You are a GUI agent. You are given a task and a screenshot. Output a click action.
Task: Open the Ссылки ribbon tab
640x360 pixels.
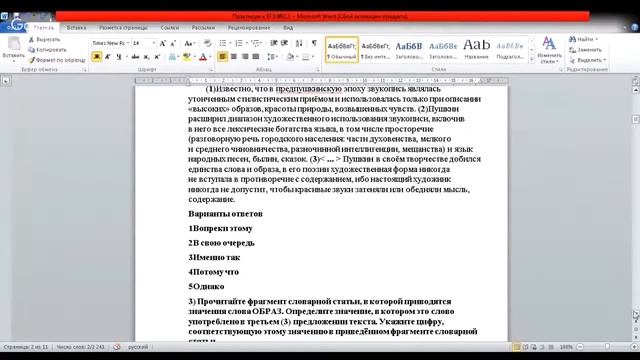coord(170,28)
